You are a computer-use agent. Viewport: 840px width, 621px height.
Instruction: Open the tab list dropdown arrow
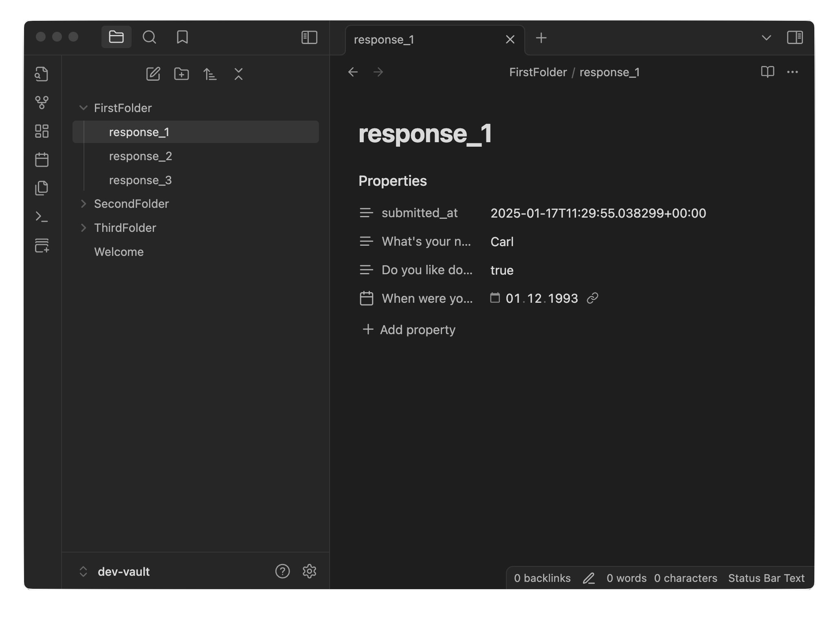coord(766,38)
